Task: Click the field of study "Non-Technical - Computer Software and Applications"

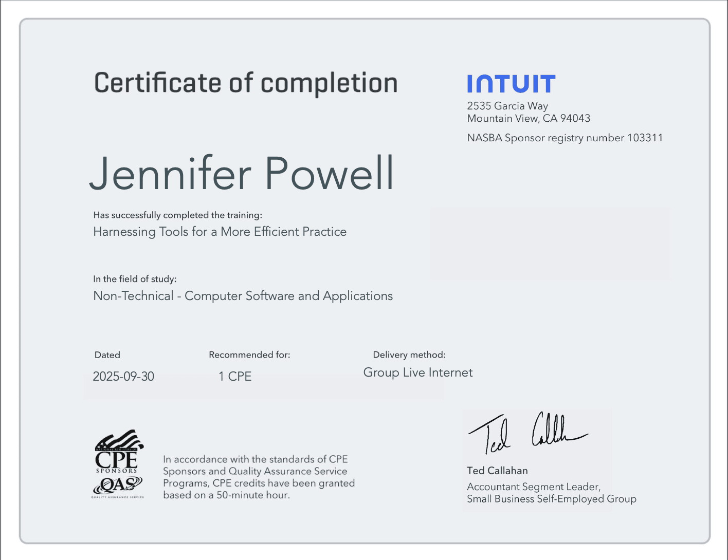Action: pos(243,296)
